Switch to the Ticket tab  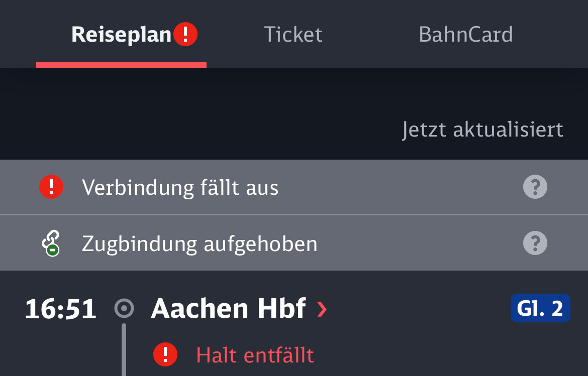click(293, 35)
